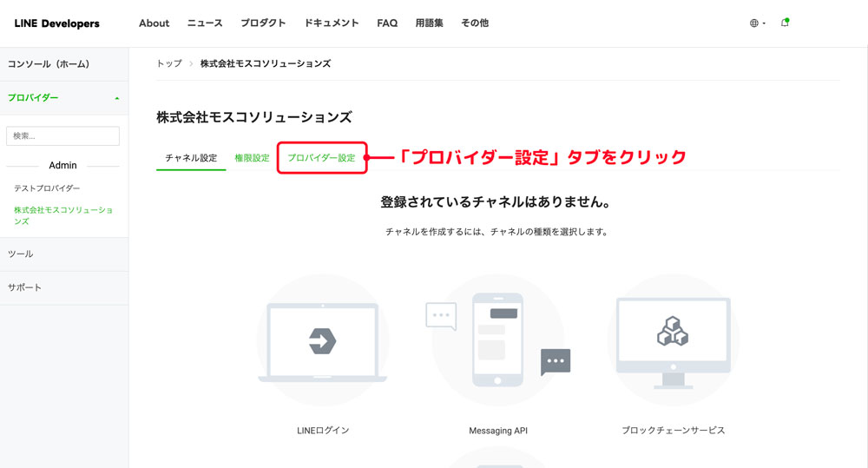Click the Messaging API label

(498, 431)
